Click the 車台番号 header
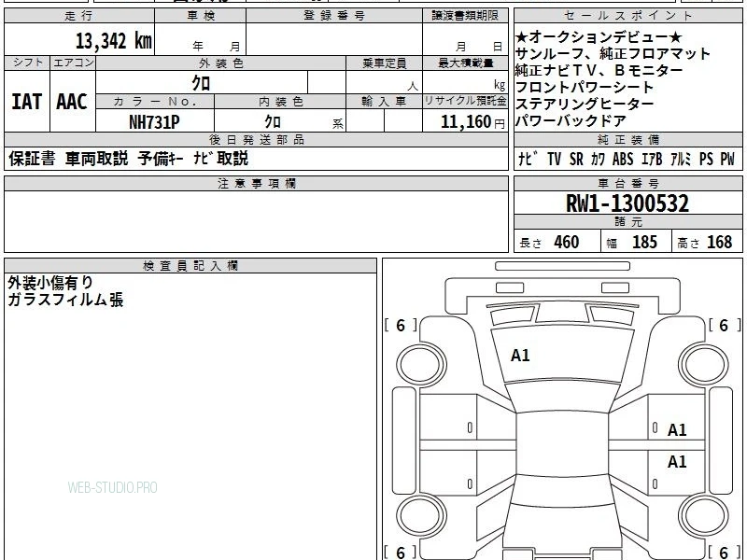 pyautogui.click(x=628, y=183)
